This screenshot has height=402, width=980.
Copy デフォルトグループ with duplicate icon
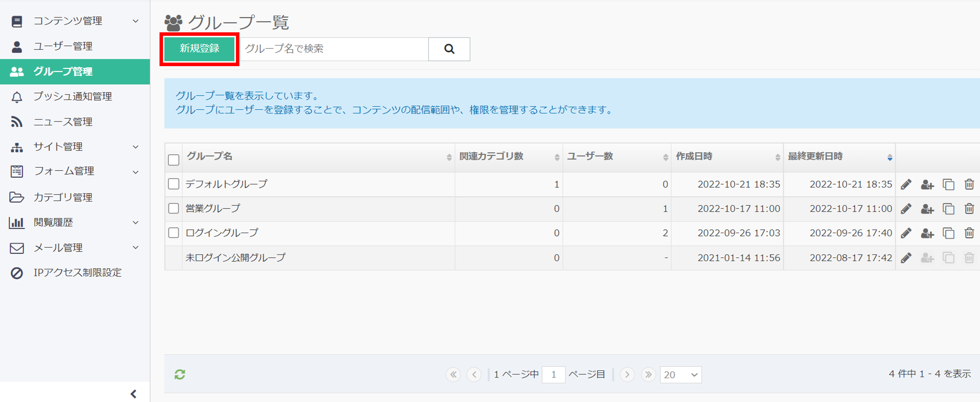coord(948,184)
